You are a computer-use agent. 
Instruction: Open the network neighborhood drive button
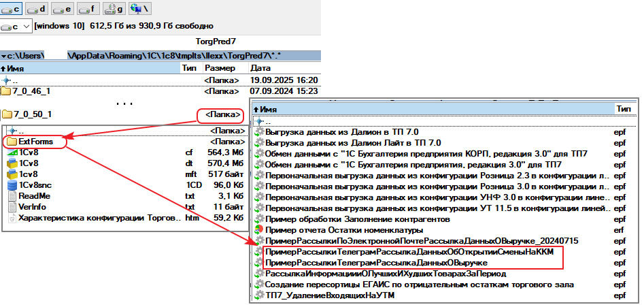coord(139,9)
